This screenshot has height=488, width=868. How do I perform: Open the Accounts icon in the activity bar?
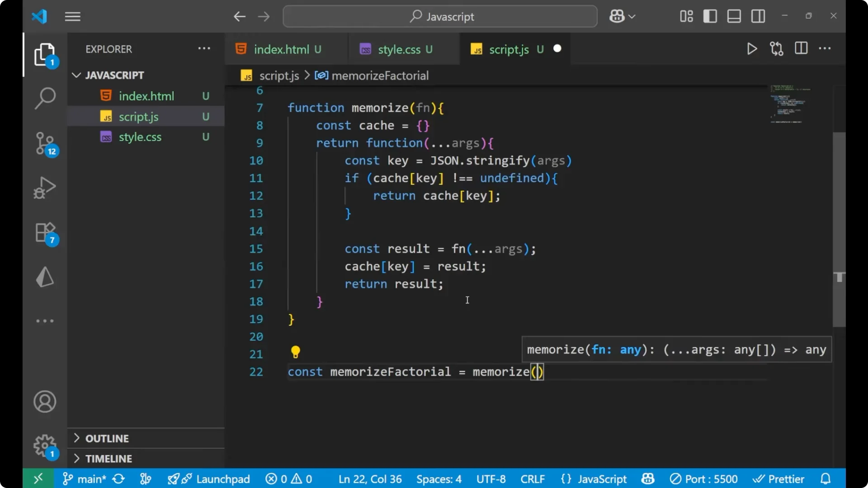point(45,402)
